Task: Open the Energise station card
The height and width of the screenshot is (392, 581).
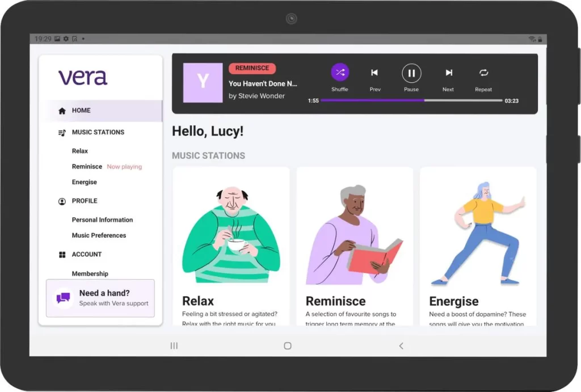Action: coord(478,246)
